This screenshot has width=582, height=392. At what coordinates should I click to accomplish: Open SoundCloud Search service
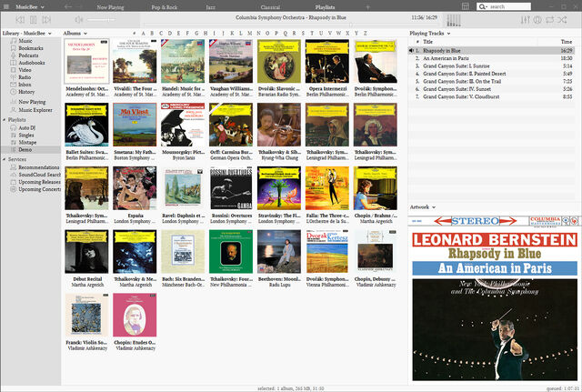(x=39, y=175)
